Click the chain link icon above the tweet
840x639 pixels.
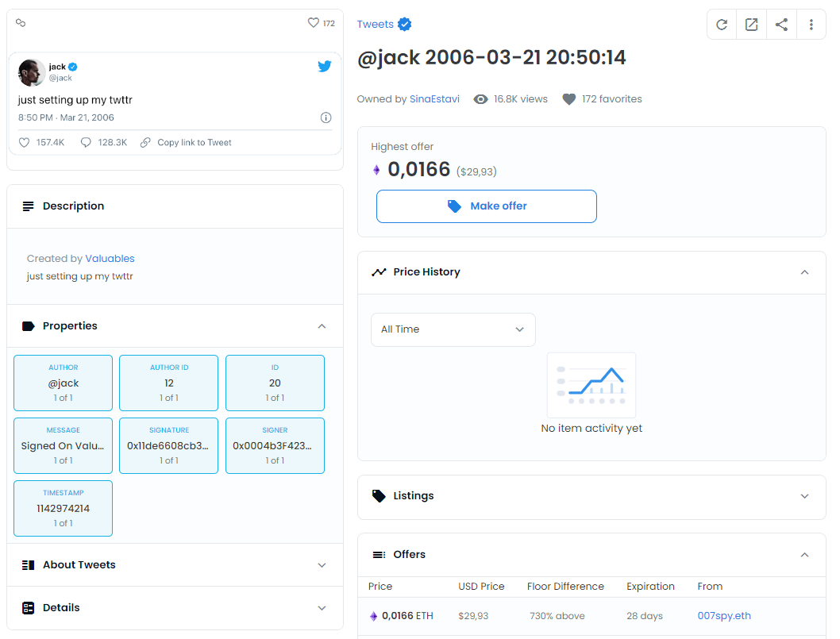pyautogui.click(x=21, y=22)
